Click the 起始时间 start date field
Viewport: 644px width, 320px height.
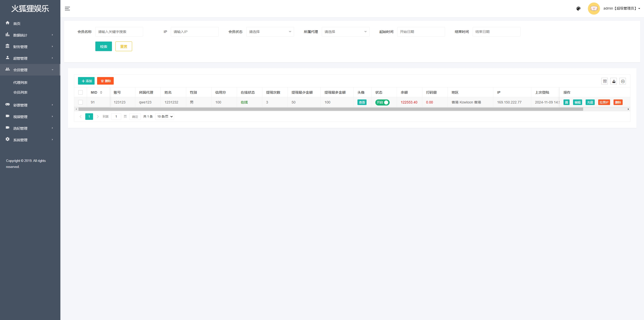pos(421,32)
